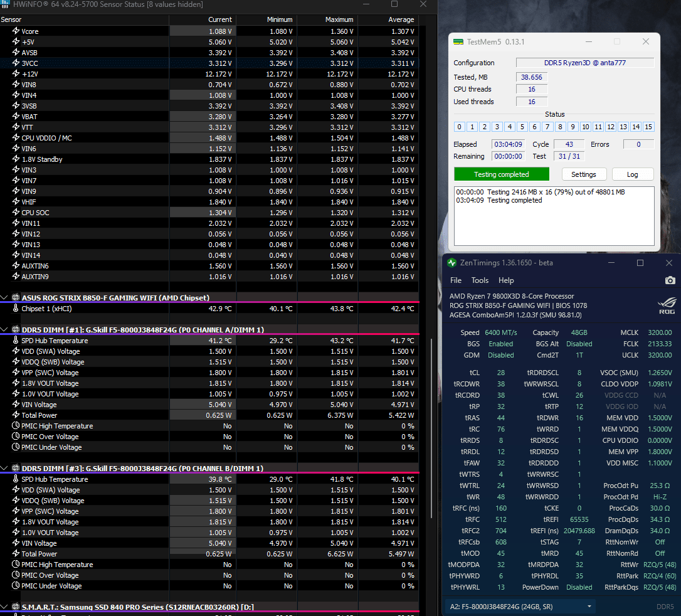Open the Tools menu in ZenTimings
The width and height of the screenshot is (681, 616).
pyautogui.click(x=480, y=280)
